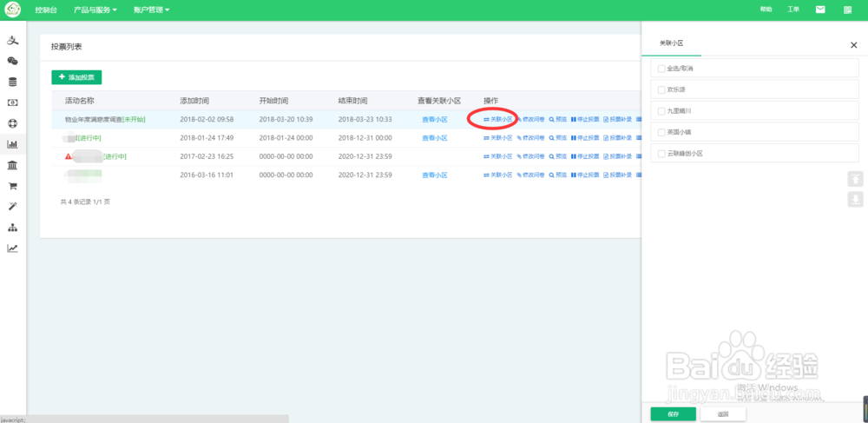The image size is (868, 423).
Task: Click the 添加时间 column header
Action: (x=194, y=101)
